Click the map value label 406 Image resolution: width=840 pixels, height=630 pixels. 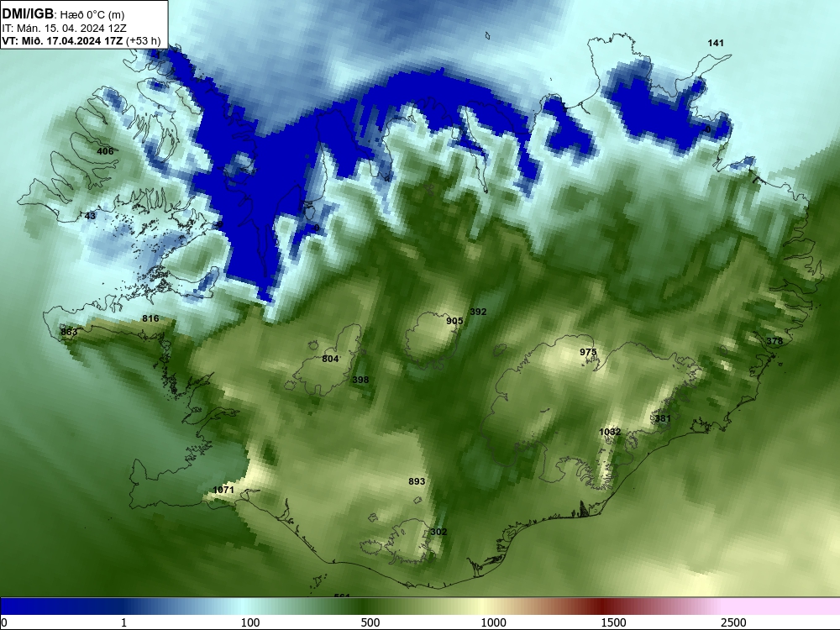[105, 151]
